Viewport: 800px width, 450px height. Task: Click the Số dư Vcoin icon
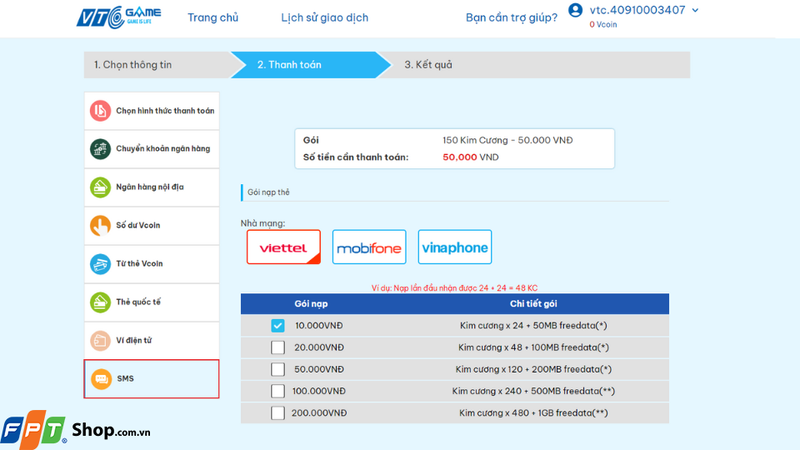[x=100, y=226]
